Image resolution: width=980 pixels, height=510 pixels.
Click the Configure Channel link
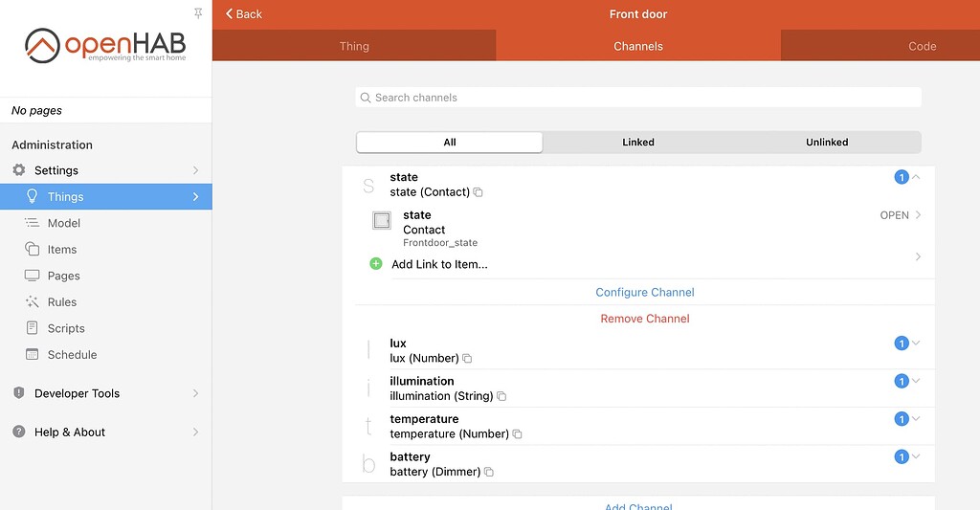point(644,293)
